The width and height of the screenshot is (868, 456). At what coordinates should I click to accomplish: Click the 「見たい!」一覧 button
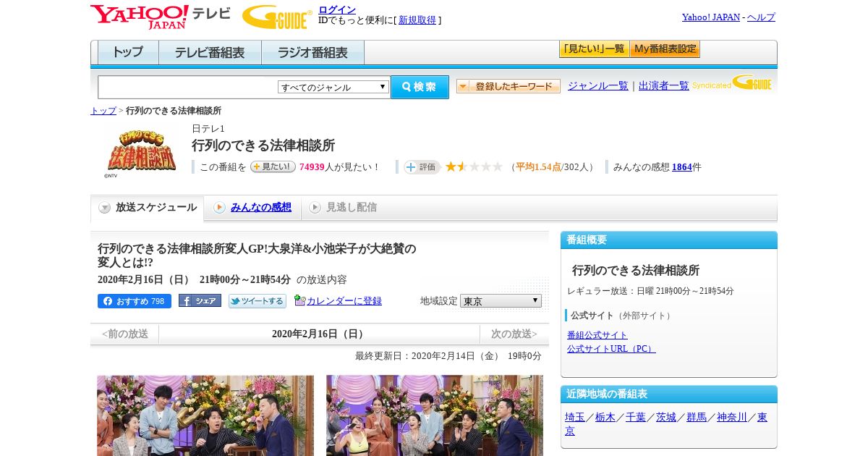point(594,49)
